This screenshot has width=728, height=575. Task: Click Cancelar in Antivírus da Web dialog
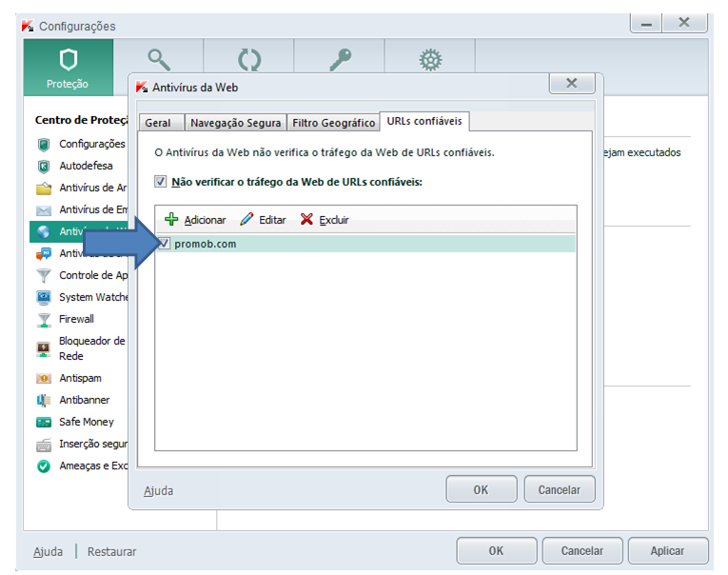560,489
